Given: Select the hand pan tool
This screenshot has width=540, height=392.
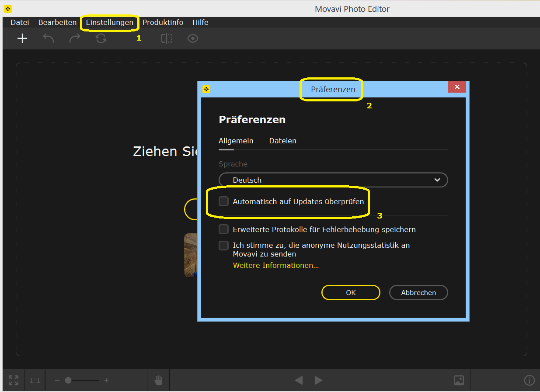Looking at the screenshot, I should (x=158, y=380).
